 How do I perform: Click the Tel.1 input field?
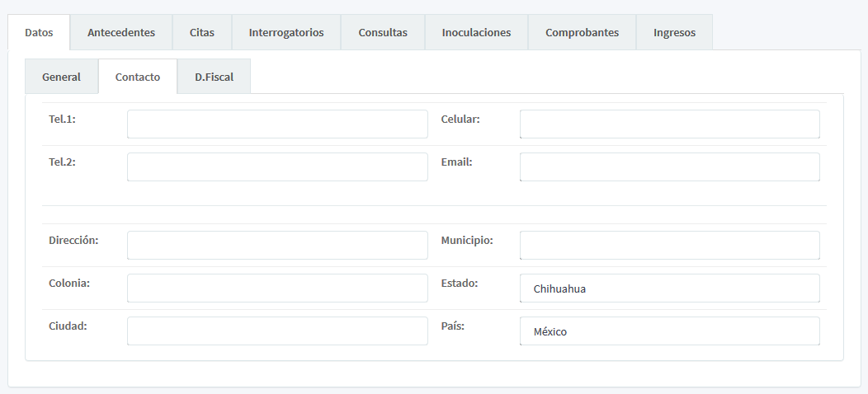277,124
